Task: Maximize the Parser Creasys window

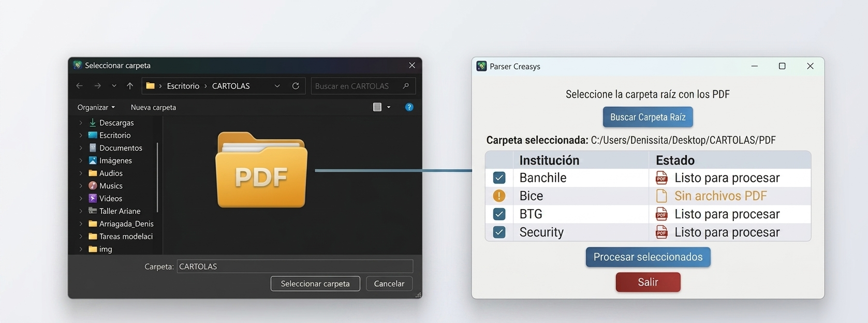Action: coord(782,66)
